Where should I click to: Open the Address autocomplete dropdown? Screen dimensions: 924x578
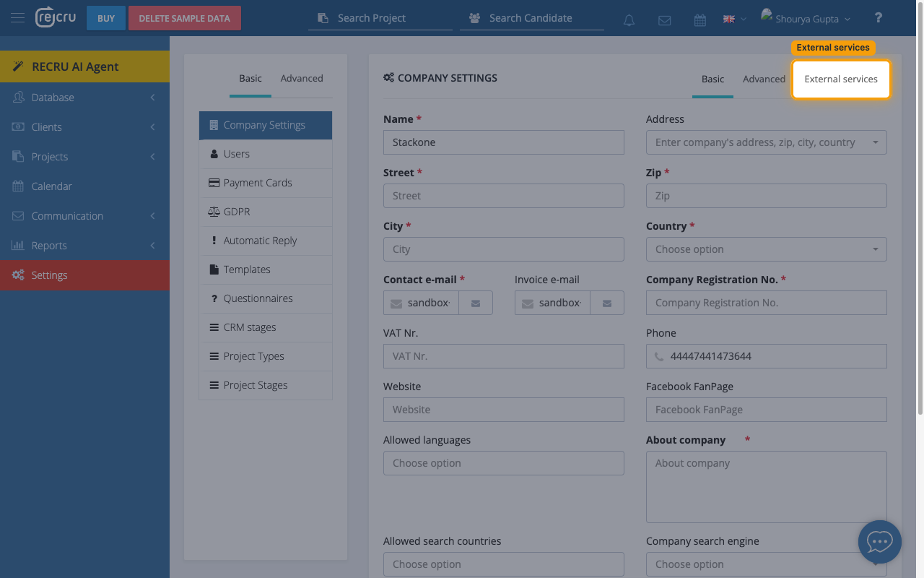767,142
